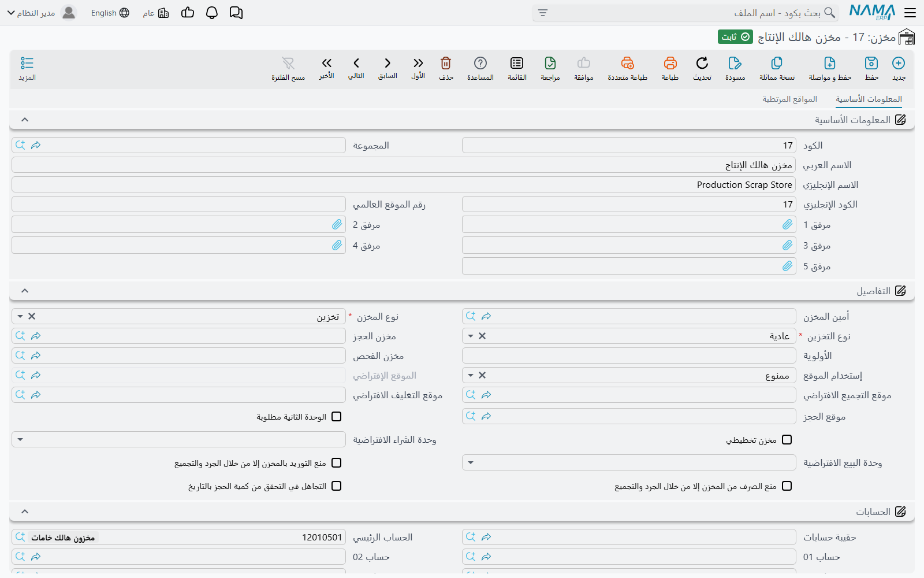Click the الكود field containing 17
Viewport: 924px width, 578px height.
point(629,145)
